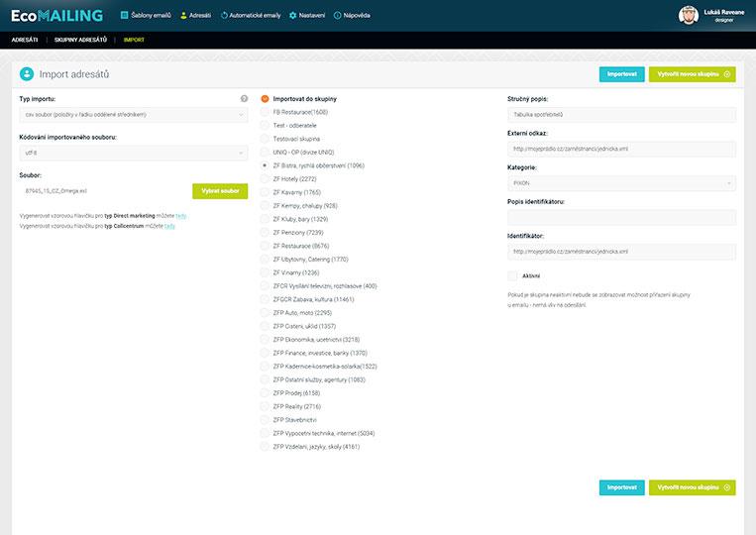
Task: Click the user avatar of Lukáš Reveane
Action: [x=688, y=15]
